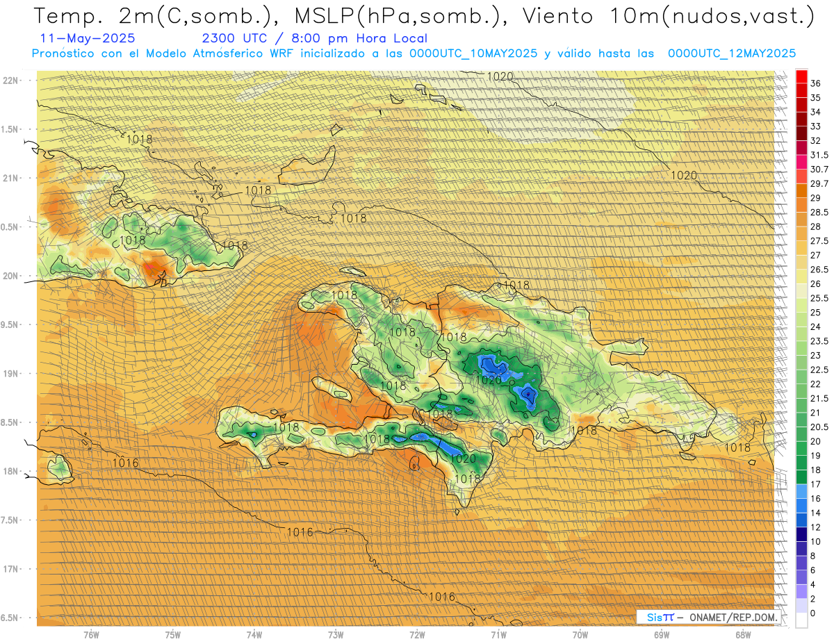
Task: Click the 33 value on temperature legend
Action: (x=816, y=126)
